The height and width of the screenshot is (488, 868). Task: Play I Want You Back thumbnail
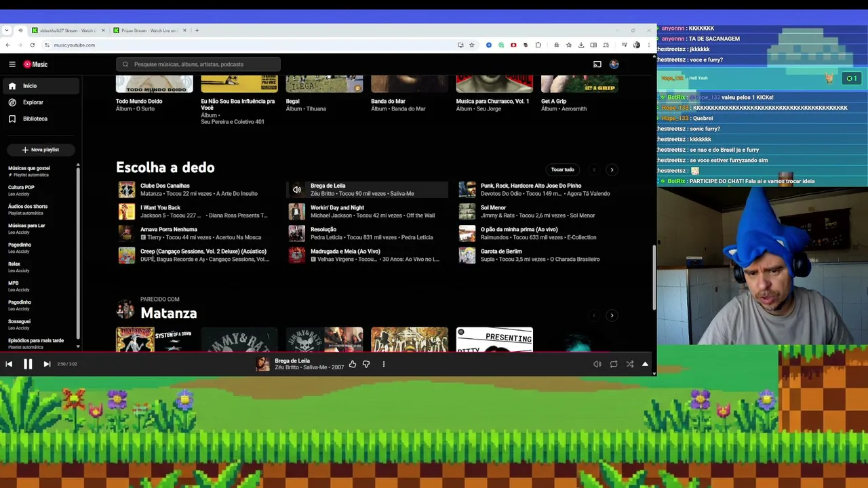(127, 211)
